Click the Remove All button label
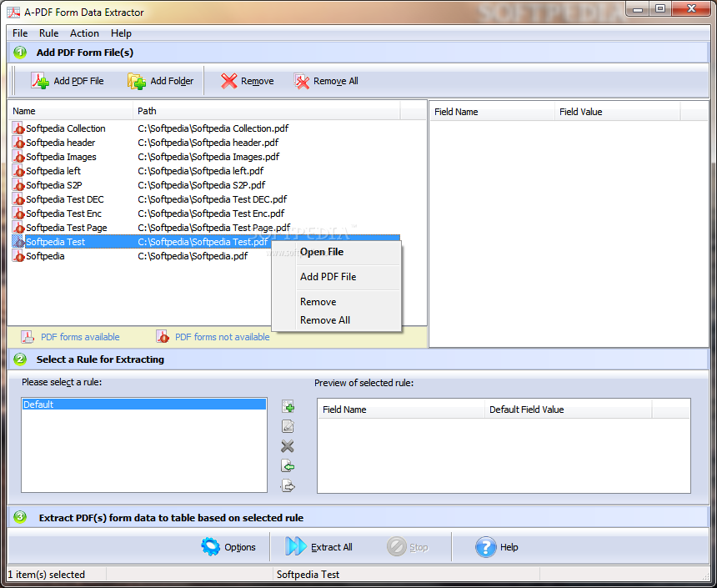717x588 pixels. point(336,81)
